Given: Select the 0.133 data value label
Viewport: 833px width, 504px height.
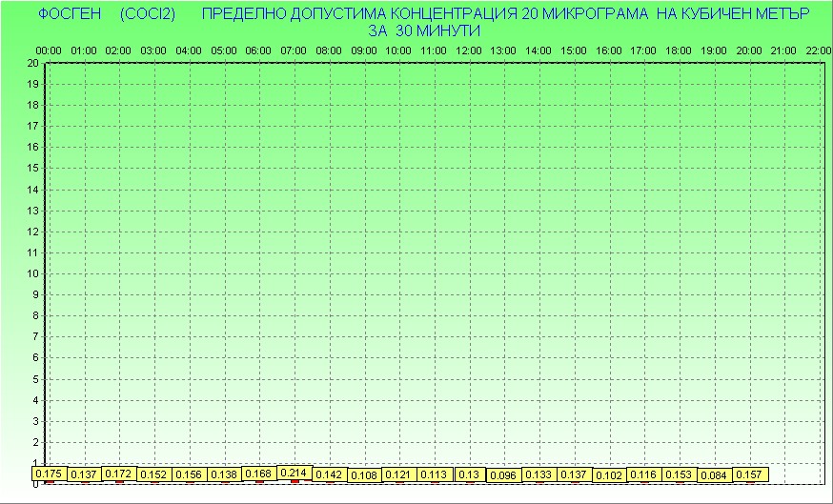Looking at the screenshot, I should 538,474.
